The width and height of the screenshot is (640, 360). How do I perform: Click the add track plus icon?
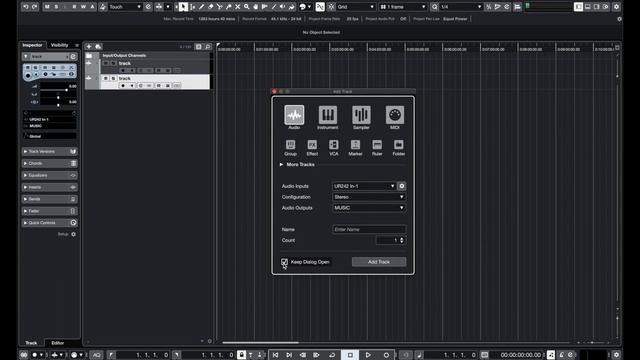pyautogui.click(x=89, y=47)
